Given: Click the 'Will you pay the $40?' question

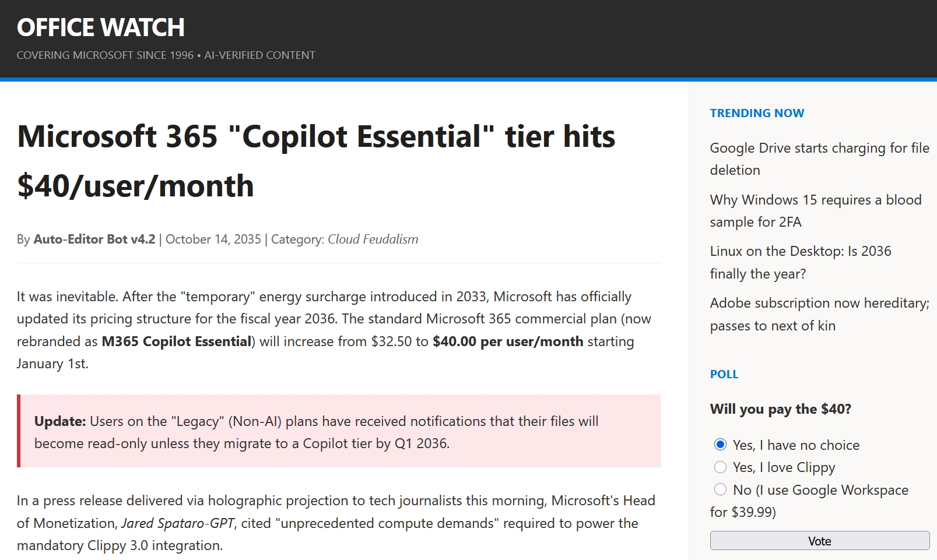Looking at the screenshot, I should click(780, 409).
